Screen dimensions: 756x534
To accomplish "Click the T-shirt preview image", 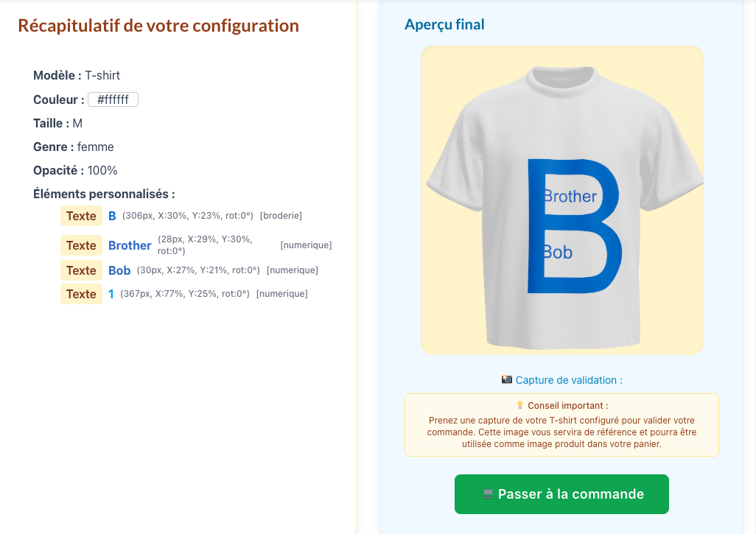I will click(x=561, y=200).
